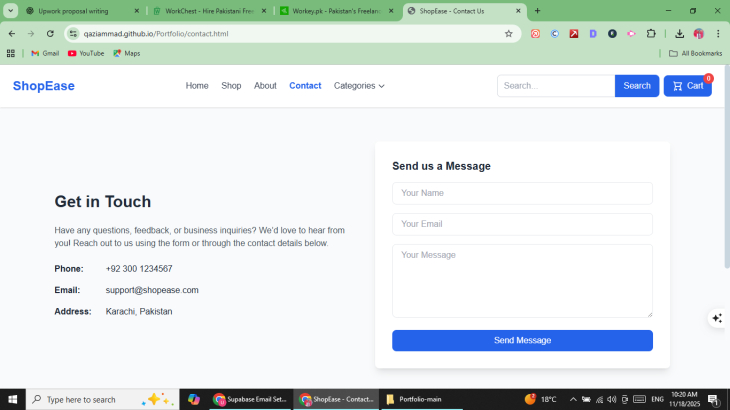Open Chrome downloads icon
Image resolution: width=730 pixels, height=410 pixels.
click(679, 33)
